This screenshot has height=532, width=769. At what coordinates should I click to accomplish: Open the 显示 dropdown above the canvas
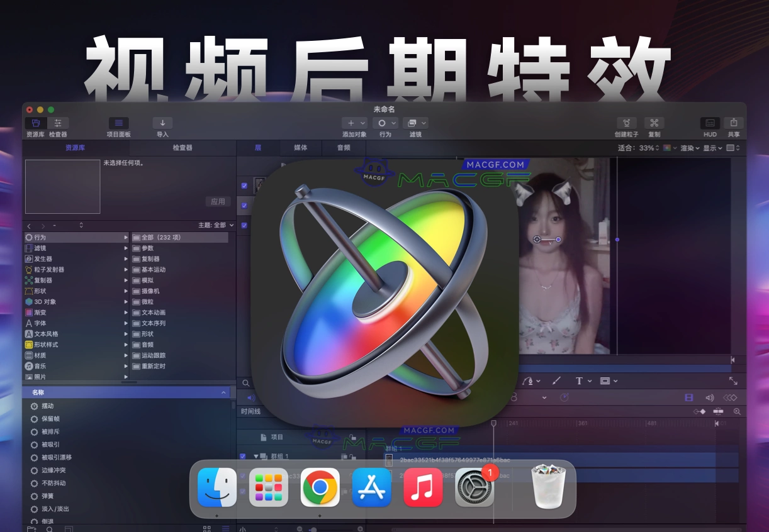point(712,148)
